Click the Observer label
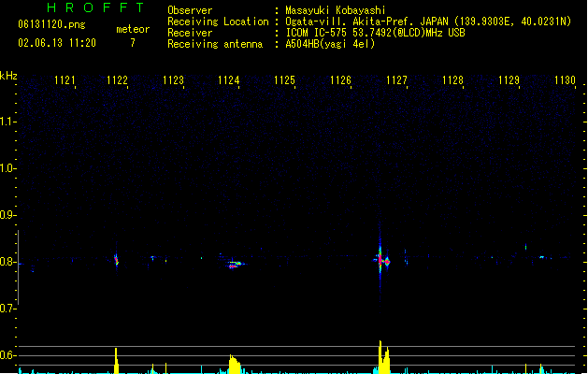Image resolution: width=588 pixels, height=374 pixels. (190, 10)
